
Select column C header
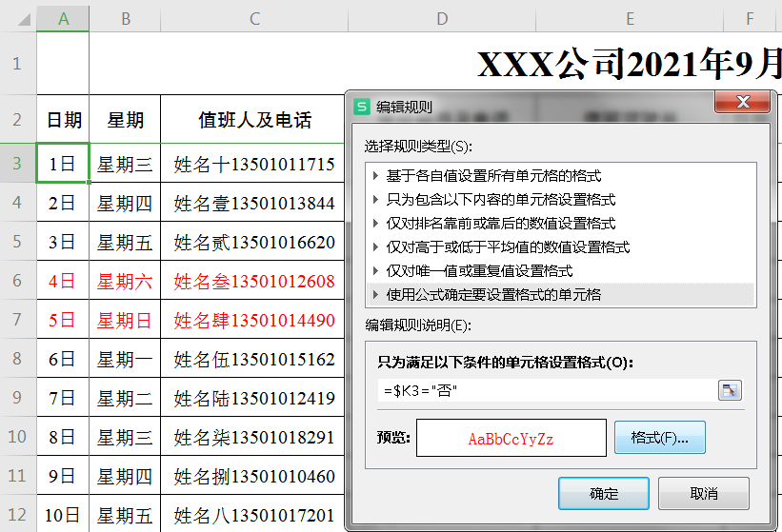pos(254,19)
